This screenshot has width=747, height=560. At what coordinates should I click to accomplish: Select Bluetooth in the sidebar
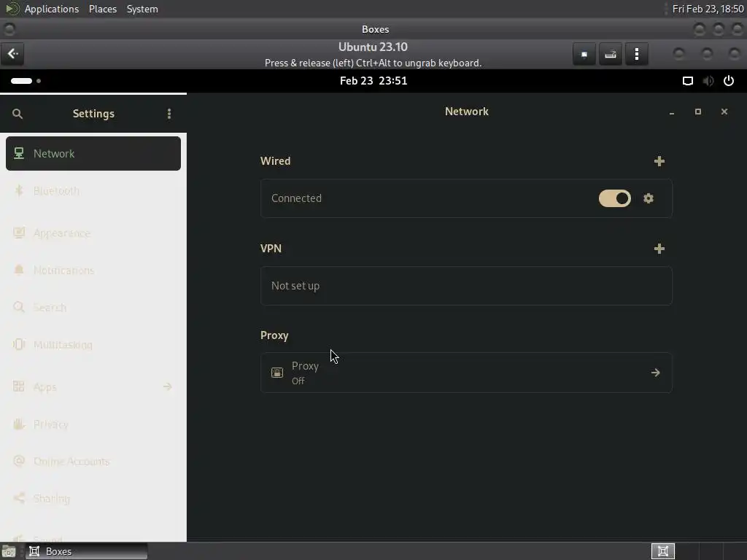[93, 191]
